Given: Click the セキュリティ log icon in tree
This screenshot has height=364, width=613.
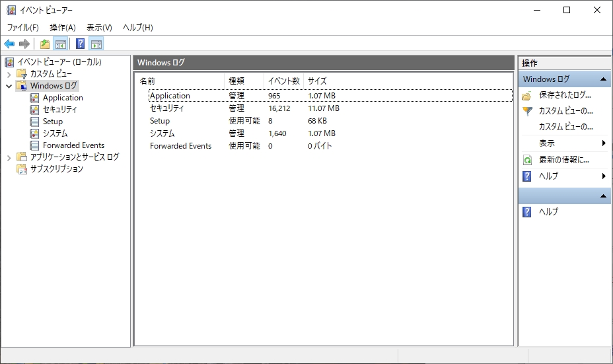Looking at the screenshot, I should (35, 110).
